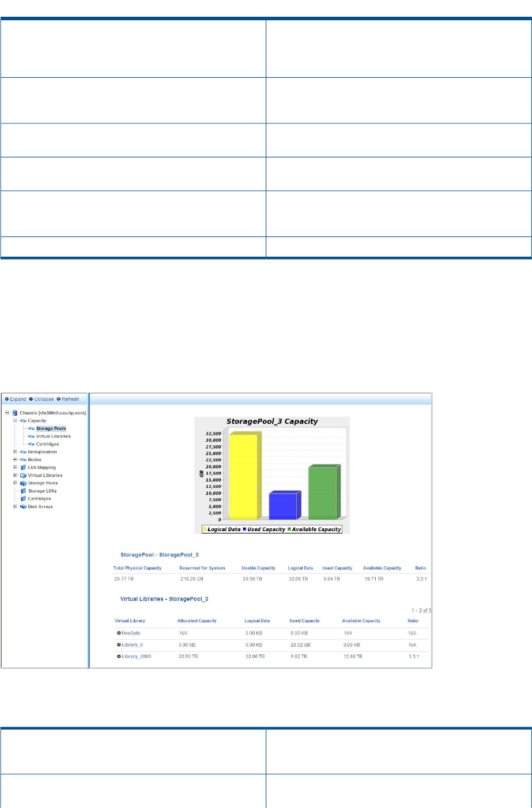Select Cartridges under Capacity
The width and height of the screenshot is (532, 808).
[48, 444]
